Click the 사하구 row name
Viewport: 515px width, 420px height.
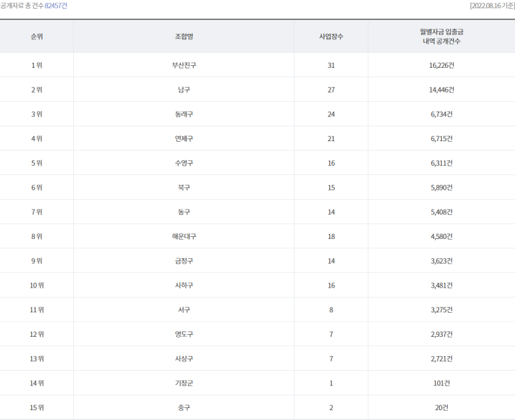(184, 285)
